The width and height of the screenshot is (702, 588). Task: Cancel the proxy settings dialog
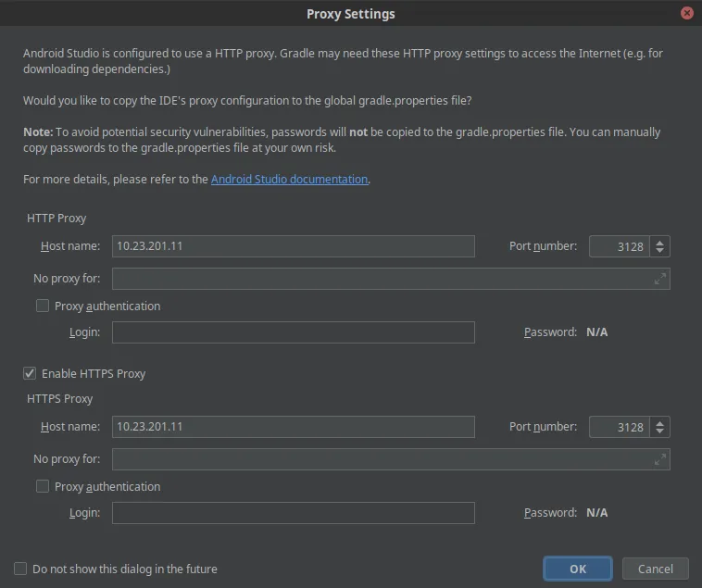click(x=655, y=569)
